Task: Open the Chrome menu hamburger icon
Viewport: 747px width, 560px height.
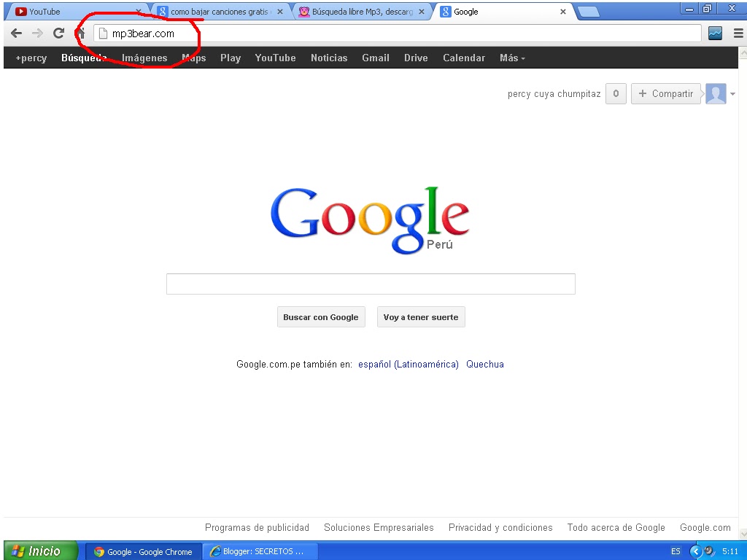Action: [738, 34]
